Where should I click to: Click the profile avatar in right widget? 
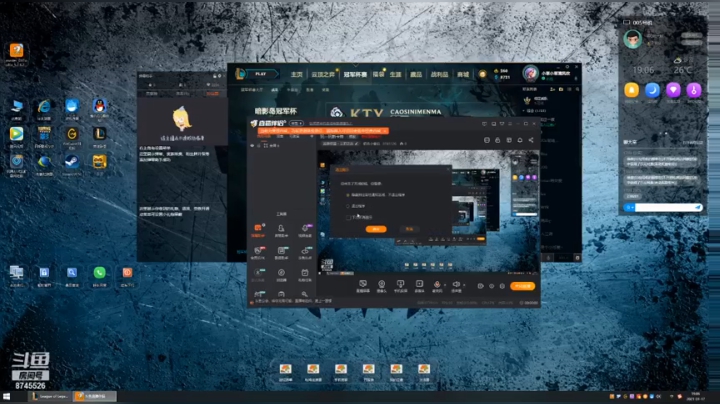[x=632, y=39]
